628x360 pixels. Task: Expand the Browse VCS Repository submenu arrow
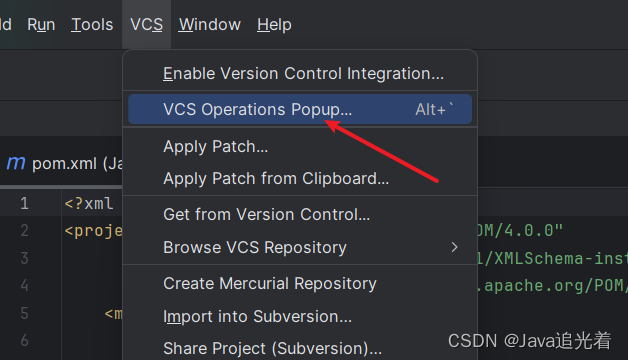(454, 247)
